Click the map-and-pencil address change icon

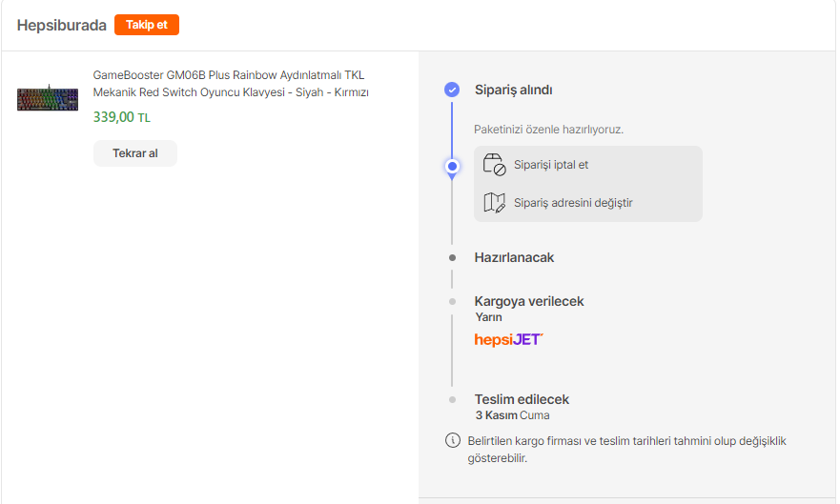tap(494, 202)
